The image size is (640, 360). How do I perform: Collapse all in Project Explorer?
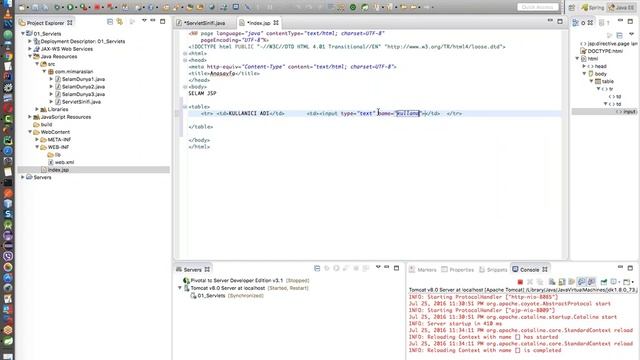(110, 22)
